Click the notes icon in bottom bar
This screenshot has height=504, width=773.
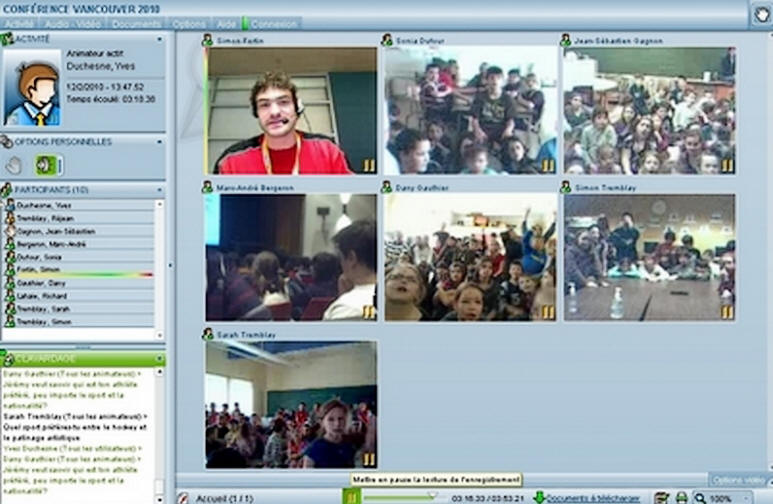pos(662,498)
